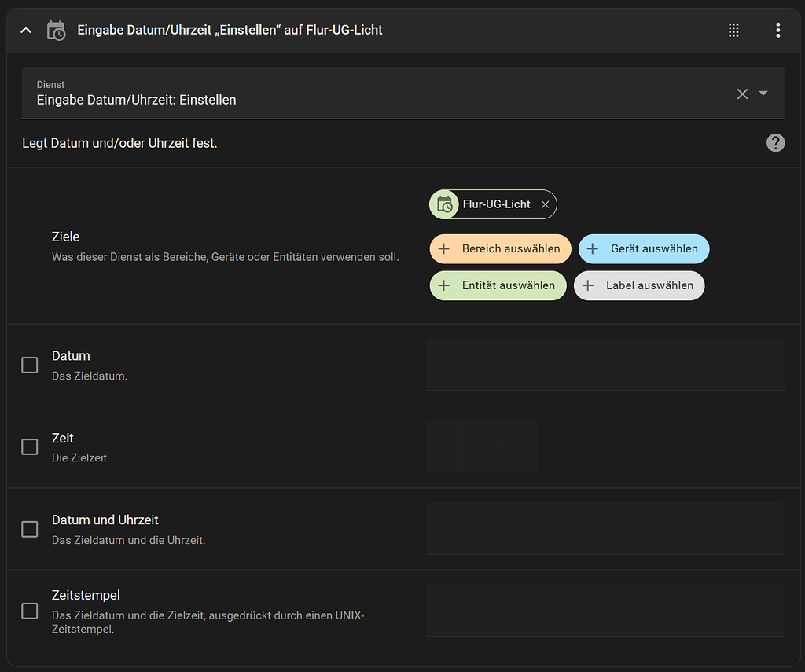Screen dimensions: 805x672
Task: Click the calendar-clock service icon in header
Action: [x=55, y=30]
